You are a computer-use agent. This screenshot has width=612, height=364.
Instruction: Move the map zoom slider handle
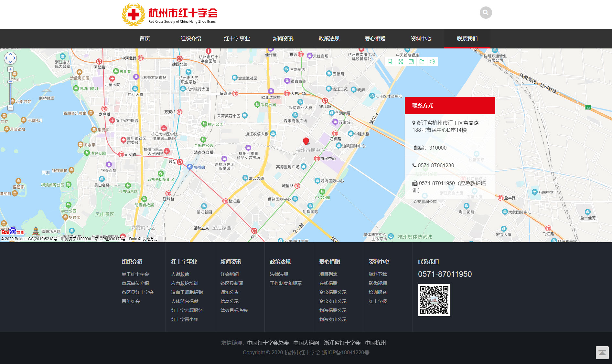point(10,82)
